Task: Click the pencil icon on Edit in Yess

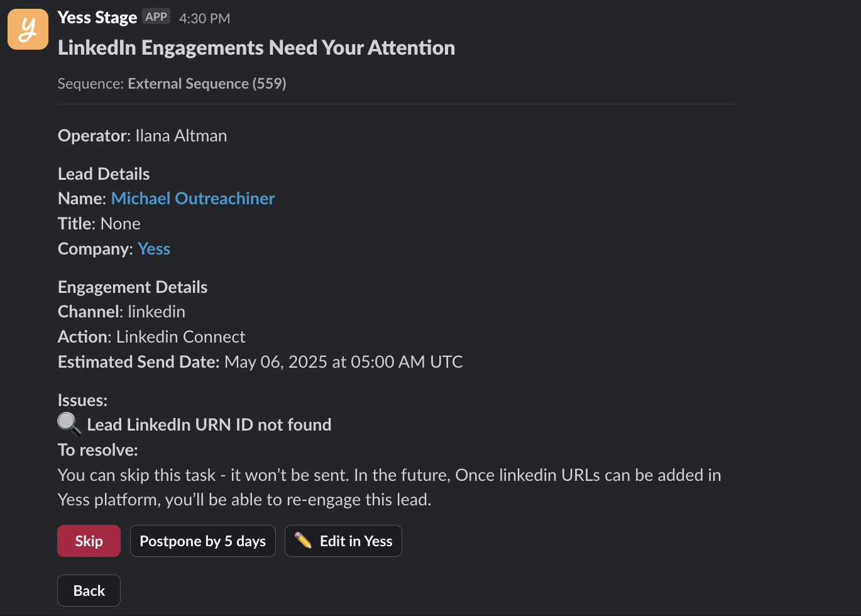Action: [x=303, y=541]
